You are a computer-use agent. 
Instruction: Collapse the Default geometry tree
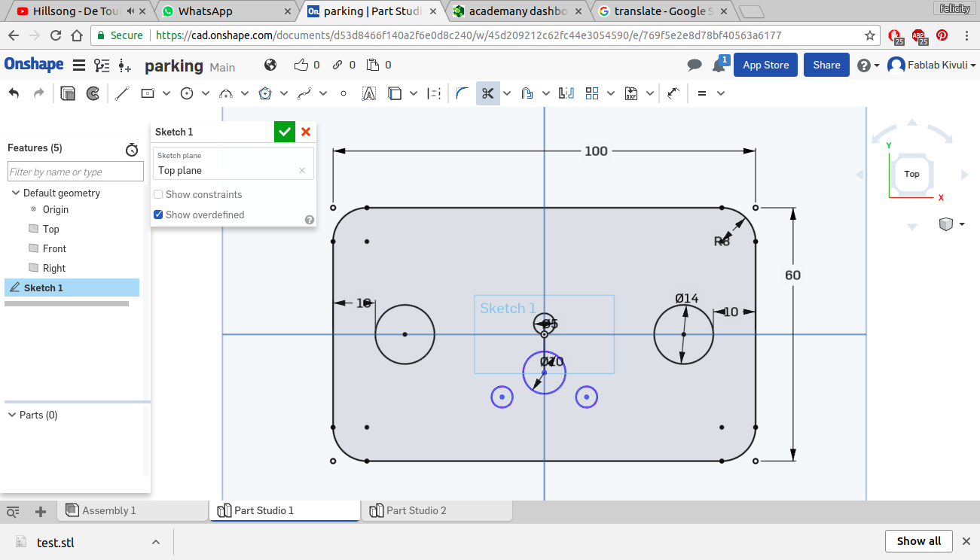(x=15, y=193)
